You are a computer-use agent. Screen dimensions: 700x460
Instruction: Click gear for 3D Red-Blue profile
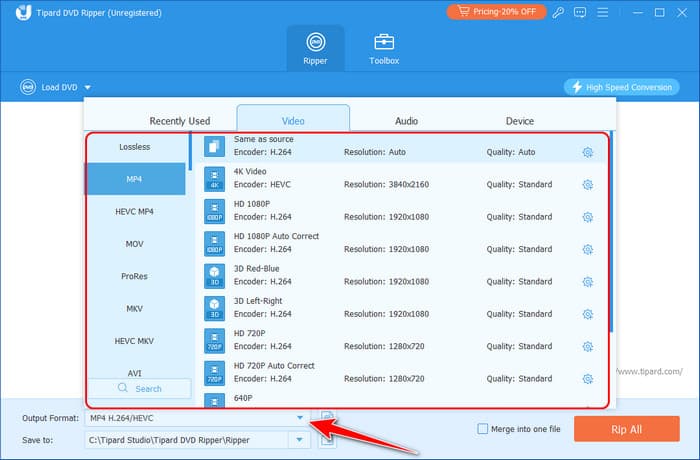tap(588, 282)
